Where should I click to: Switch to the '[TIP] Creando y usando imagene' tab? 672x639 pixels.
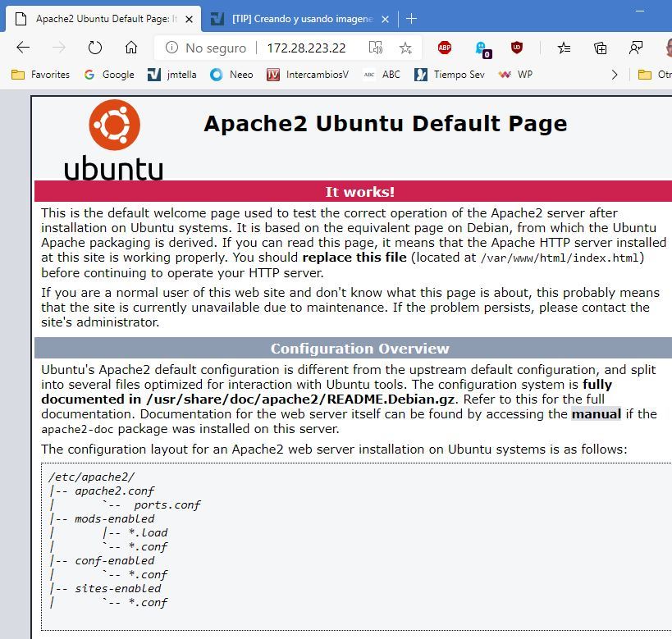point(291,18)
